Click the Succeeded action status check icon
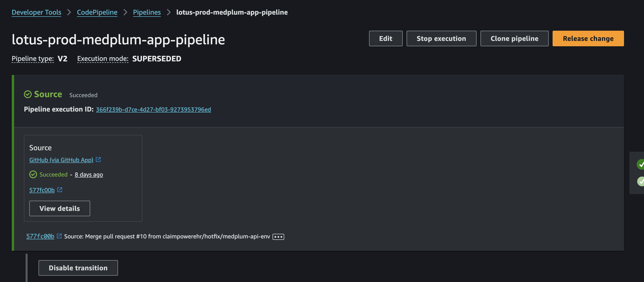Image resolution: width=644 pixels, height=282 pixels. [x=33, y=174]
